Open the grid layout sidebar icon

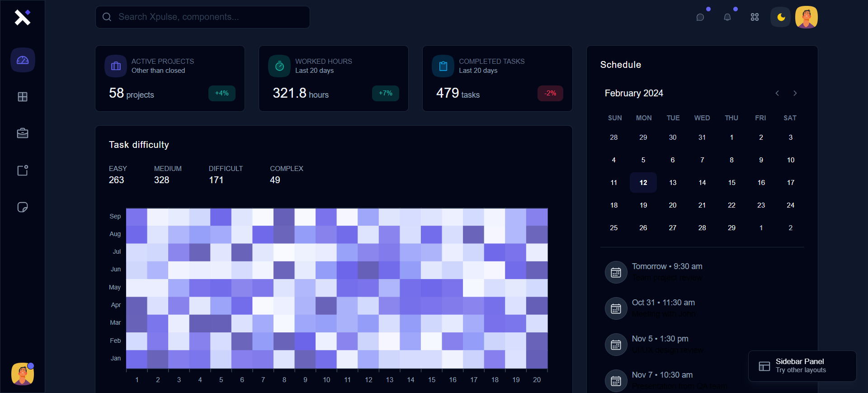(x=23, y=97)
